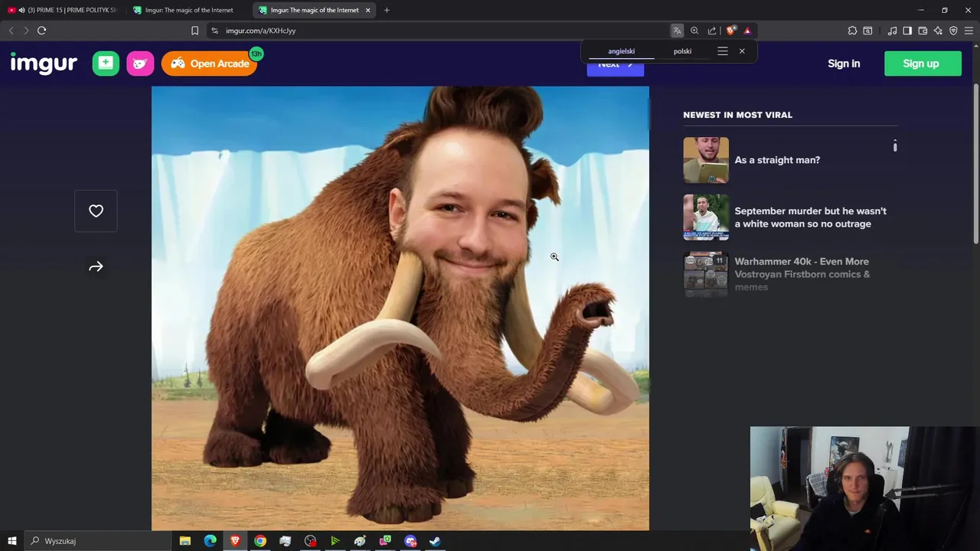Open Microsoft Edge from taskbar
Screen dimensions: 980x551
coord(210,541)
